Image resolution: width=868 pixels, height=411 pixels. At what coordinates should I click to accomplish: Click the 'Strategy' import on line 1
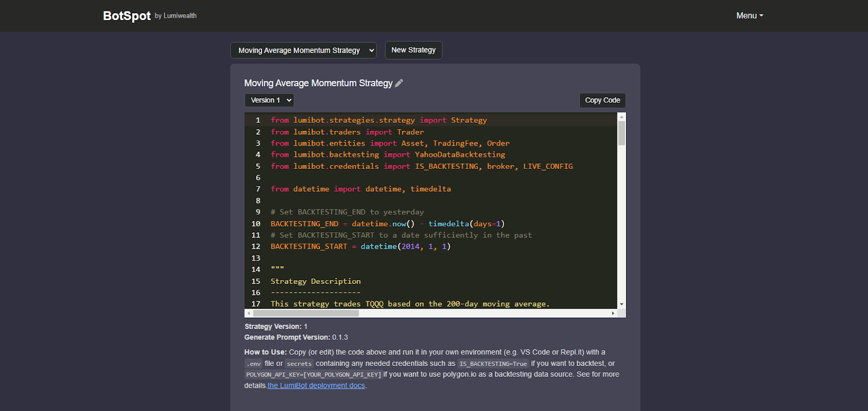click(469, 120)
